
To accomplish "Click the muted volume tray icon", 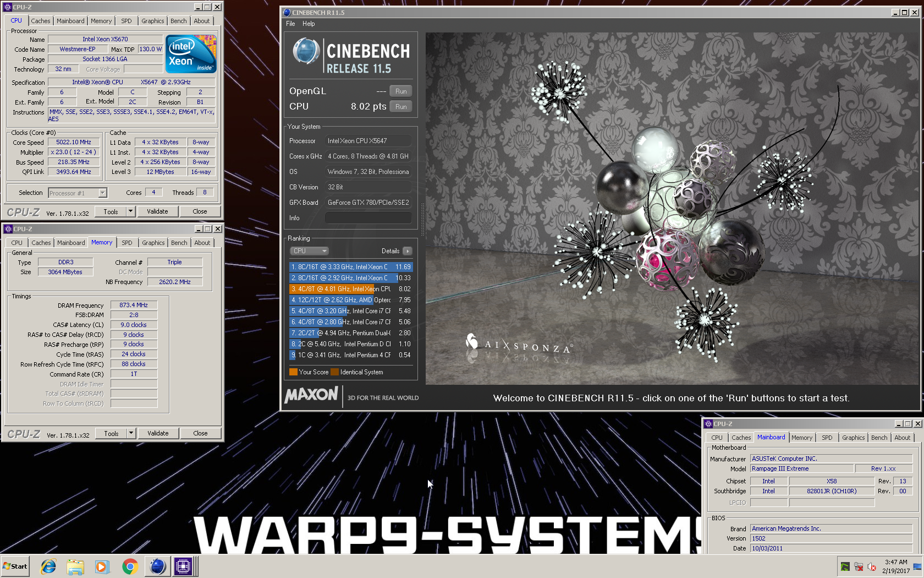I will click(872, 567).
